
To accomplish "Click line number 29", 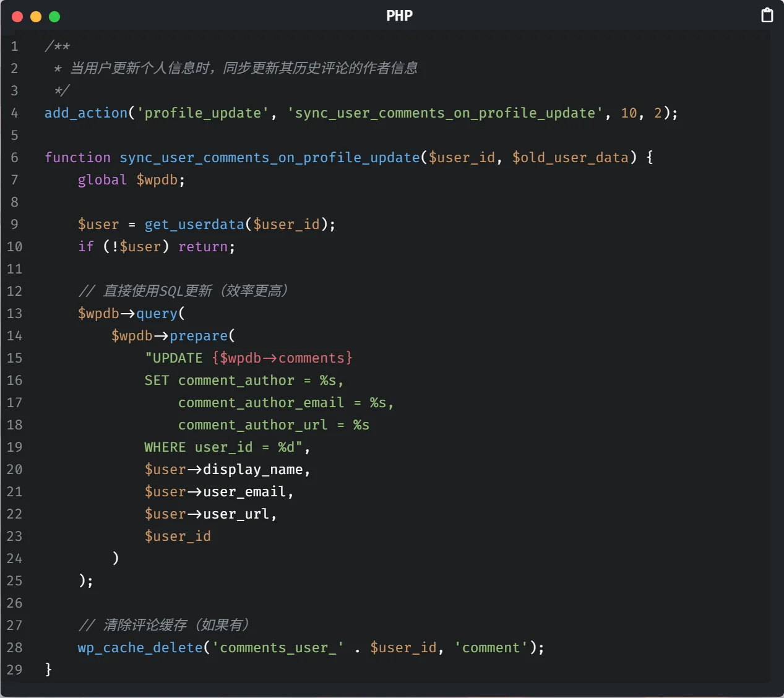I will pyautogui.click(x=14, y=670).
